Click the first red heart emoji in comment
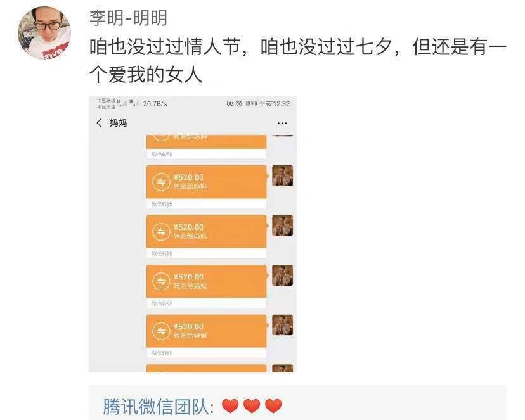525x420 pixels. point(230,406)
